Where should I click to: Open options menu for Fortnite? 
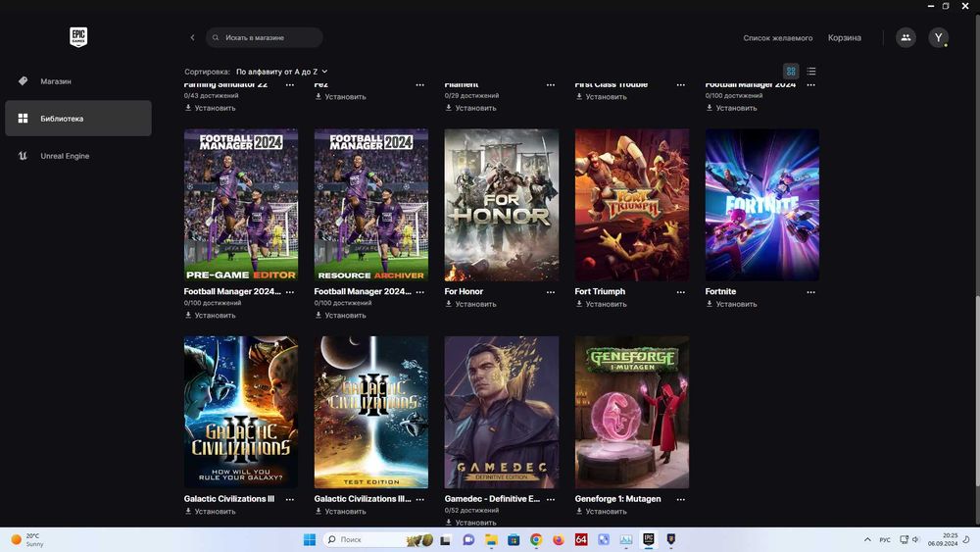click(x=810, y=292)
